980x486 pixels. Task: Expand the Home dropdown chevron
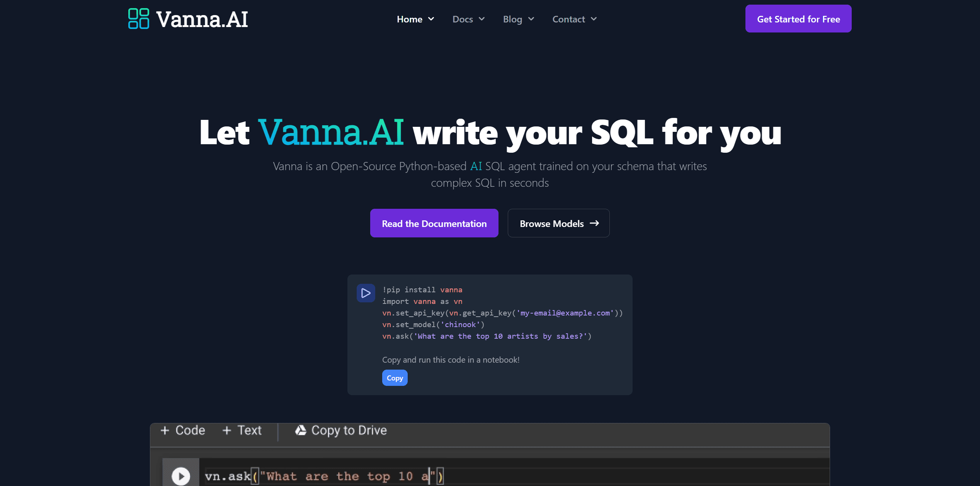coord(431,19)
